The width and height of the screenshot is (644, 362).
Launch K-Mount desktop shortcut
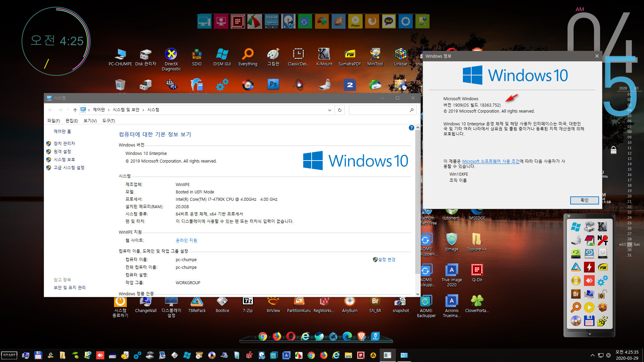point(324,57)
